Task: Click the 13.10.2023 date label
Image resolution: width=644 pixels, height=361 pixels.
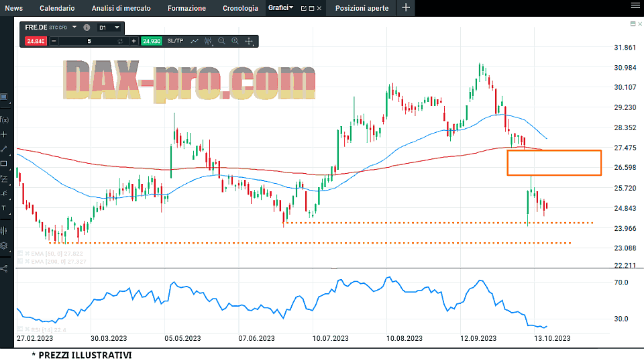Action: (x=552, y=338)
